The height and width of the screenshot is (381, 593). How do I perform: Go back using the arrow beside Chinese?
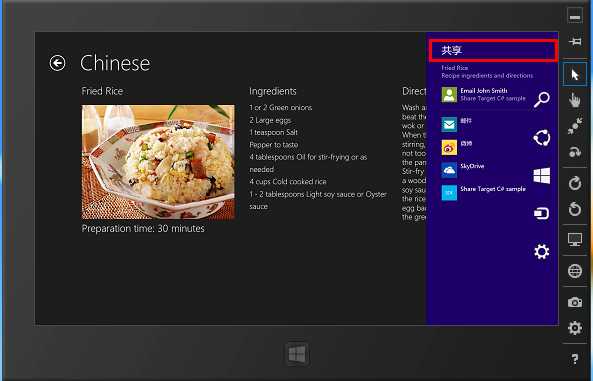point(57,63)
